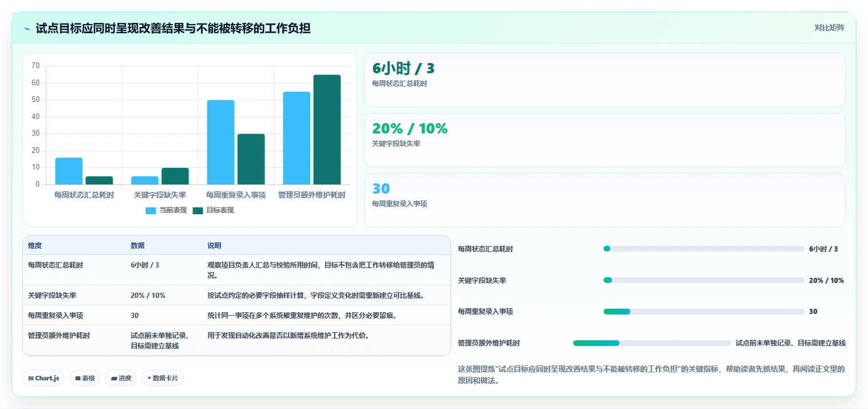Select table cell 管理员额外维护耗时 in 维度 column

59,336
